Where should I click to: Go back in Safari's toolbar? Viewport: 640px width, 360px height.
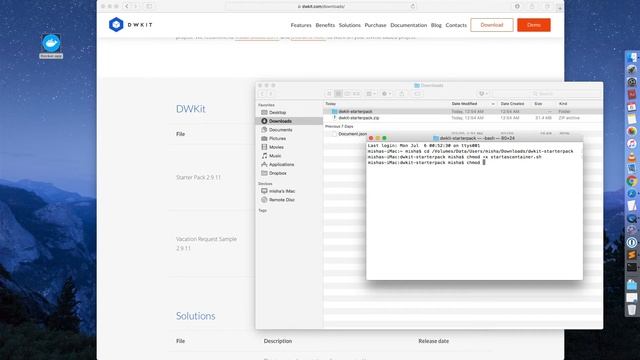tap(127, 6)
